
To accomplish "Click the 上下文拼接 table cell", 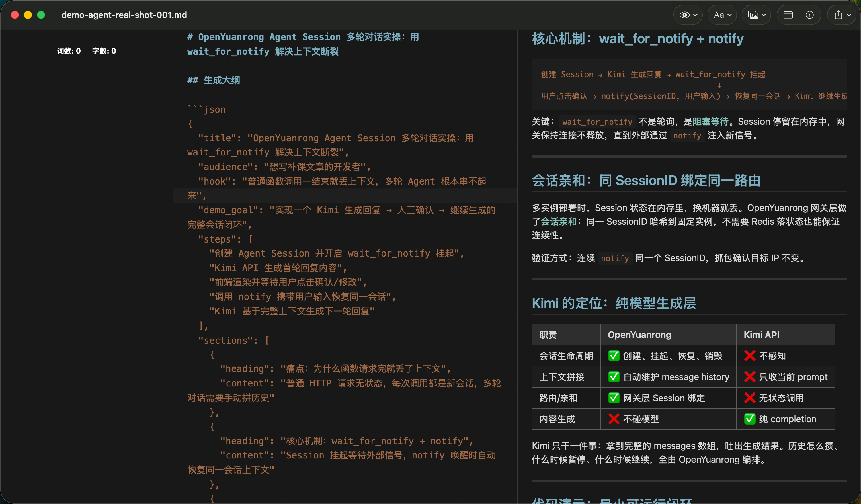I will coord(566,377).
